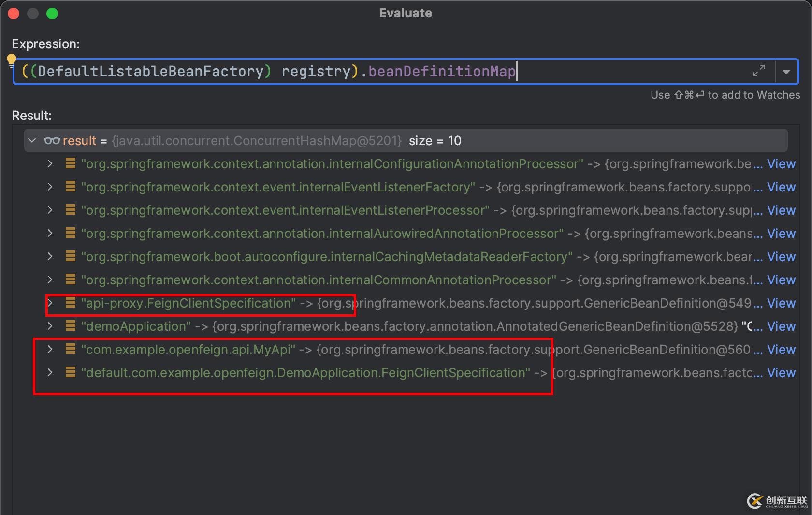This screenshot has width=812, height=515.
Task: Click map entry icon of api-proxy.FeignClientSpecification
Action: 71,303
